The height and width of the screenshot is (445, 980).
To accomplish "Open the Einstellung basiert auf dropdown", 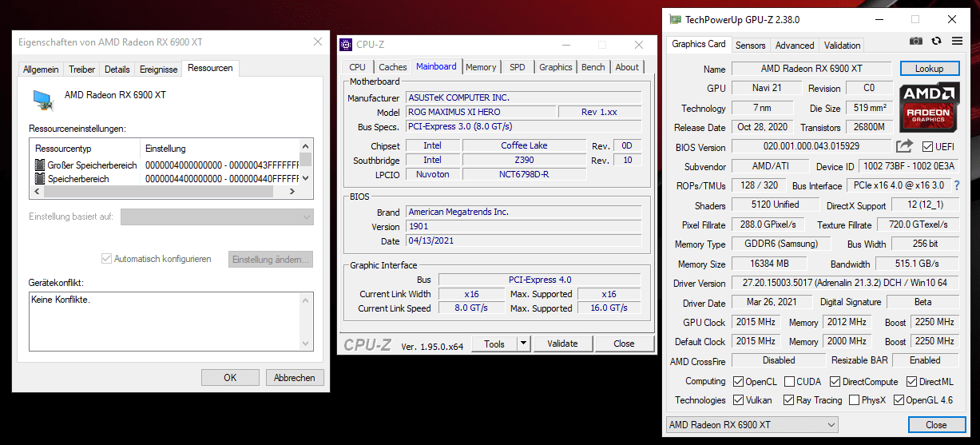I will (x=216, y=217).
